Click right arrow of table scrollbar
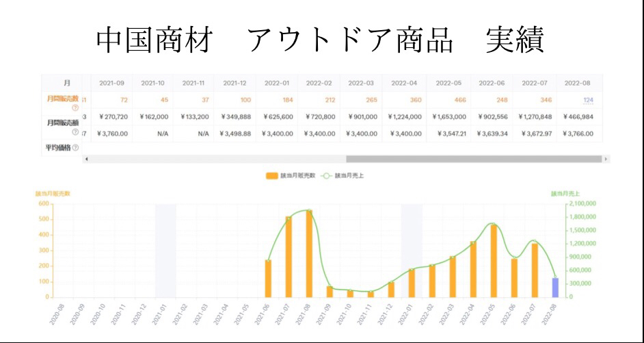 pos(606,159)
